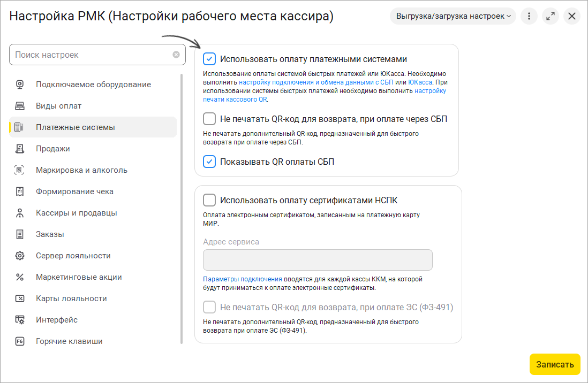Select "Карты лояльности" in sidebar
Image resolution: width=588 pixels, height=383 pixels.
click(71, 298)
